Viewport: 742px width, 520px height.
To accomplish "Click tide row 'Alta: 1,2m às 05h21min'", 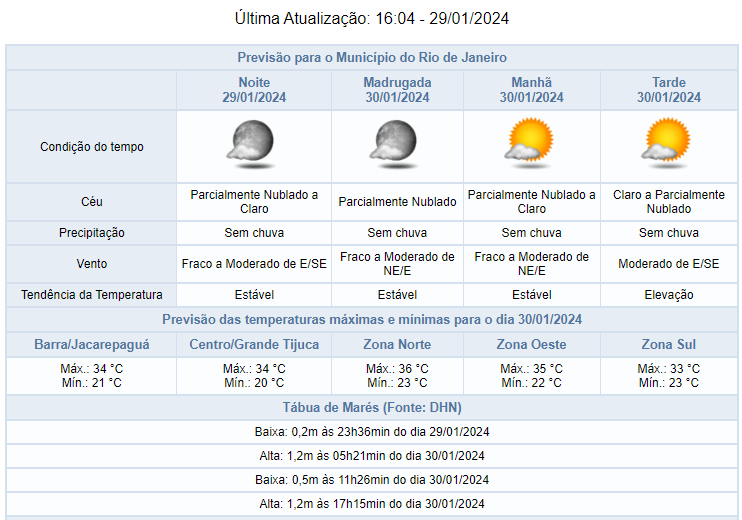I will click(372, 456).
